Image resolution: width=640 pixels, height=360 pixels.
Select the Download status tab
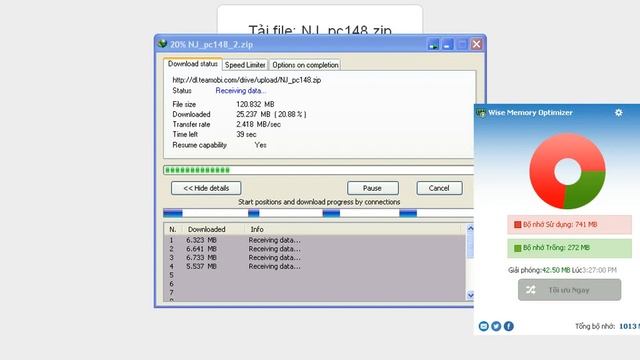[193, 64]
